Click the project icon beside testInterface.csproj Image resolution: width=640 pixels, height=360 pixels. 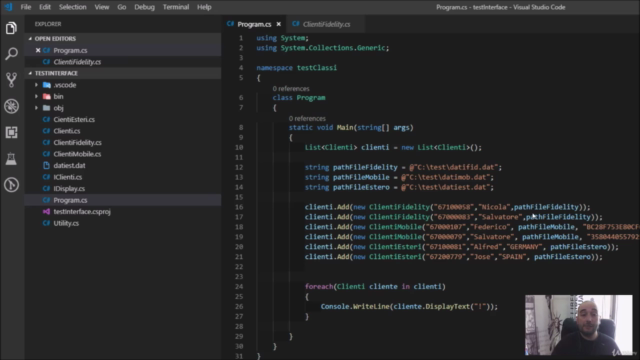(47, 211)
